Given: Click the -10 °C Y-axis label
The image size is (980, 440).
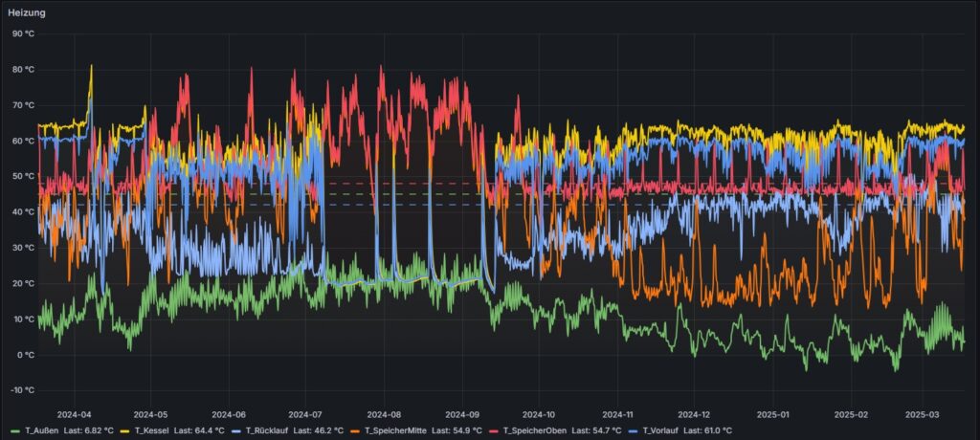Looking at the screenshot, I should [22, 390].
